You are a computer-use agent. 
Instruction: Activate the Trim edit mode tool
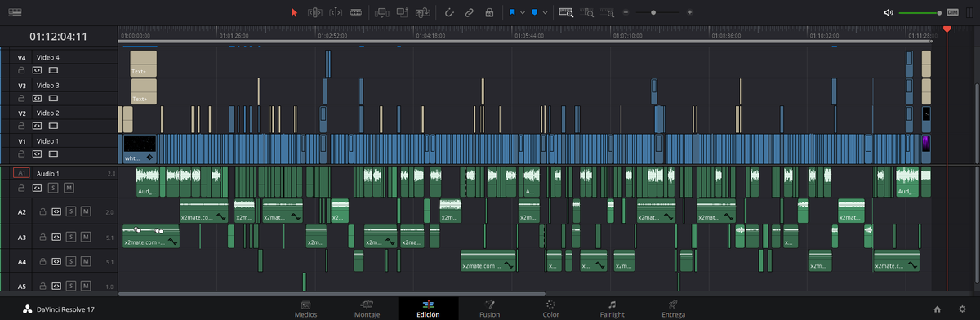(x=315, y=12)
